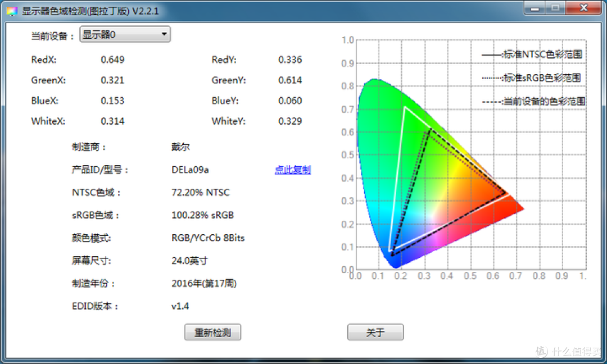Click the RGB/YCrCb 8Bits color mode value
Screen dimensions: 607x364
[208, 238]
